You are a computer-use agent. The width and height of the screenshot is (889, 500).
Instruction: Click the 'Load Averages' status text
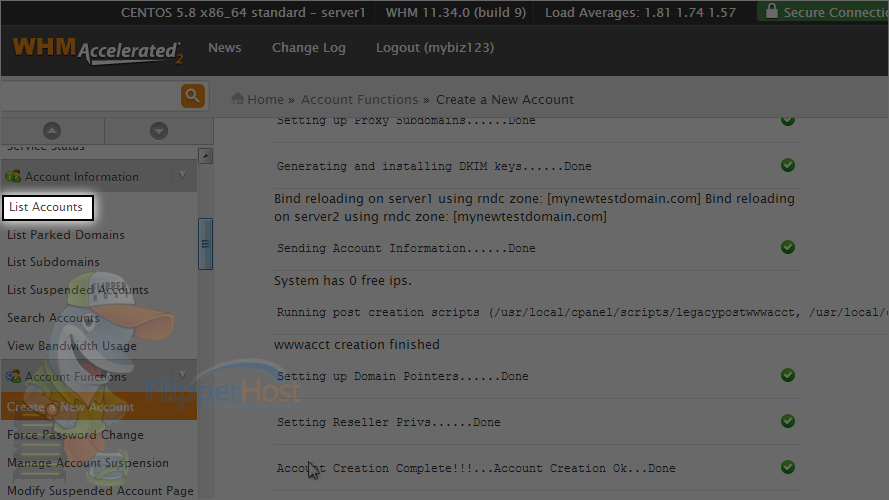[x=641, y=12]
